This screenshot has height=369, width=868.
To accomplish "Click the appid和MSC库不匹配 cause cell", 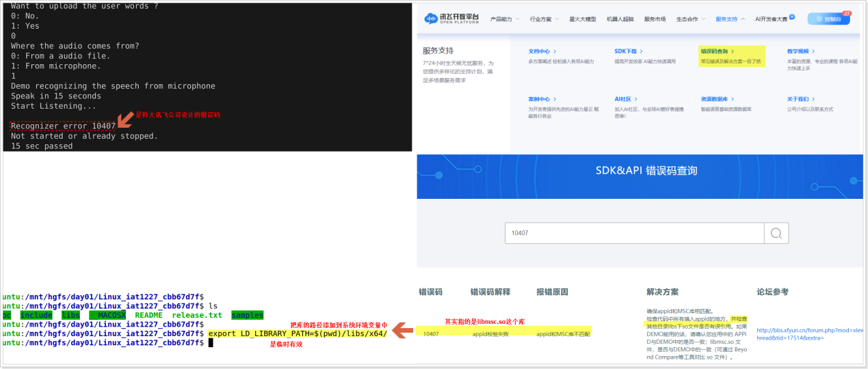I will click(x=564, y=334).
